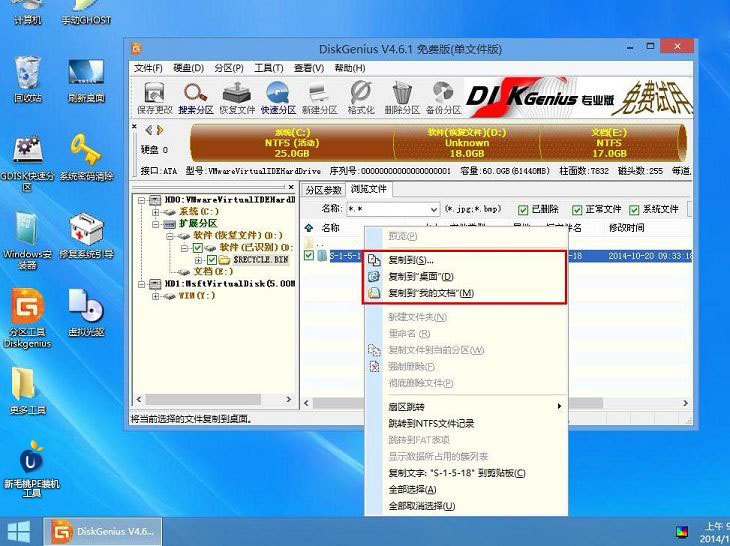Viewport: 730px width, 546px height.
Task: Choose 复制到(S)... in context menu
Action: click(x=466, y=260)
